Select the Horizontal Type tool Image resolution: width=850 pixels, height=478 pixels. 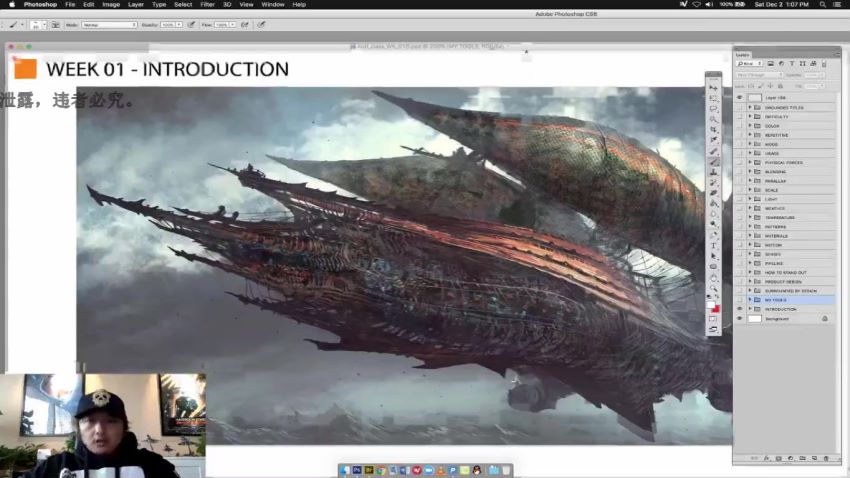[x=713, y=246]
